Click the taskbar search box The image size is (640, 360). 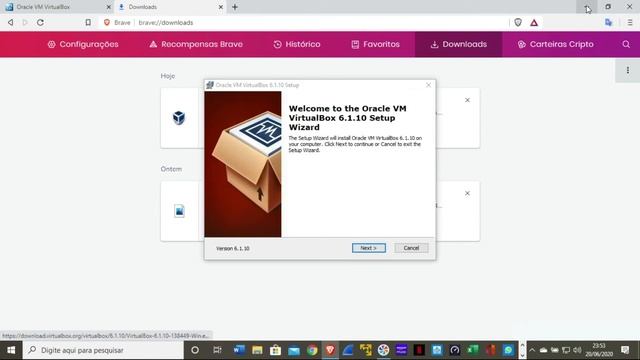tap(103, 350)
